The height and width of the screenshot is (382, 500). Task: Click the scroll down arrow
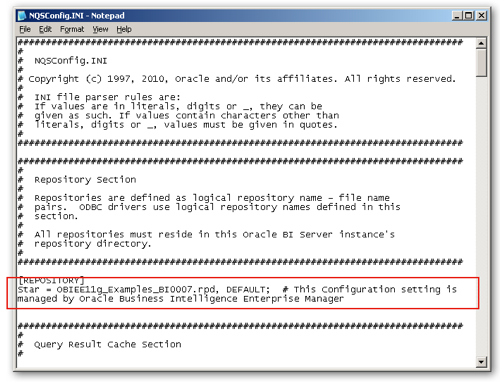click(481, 361)
